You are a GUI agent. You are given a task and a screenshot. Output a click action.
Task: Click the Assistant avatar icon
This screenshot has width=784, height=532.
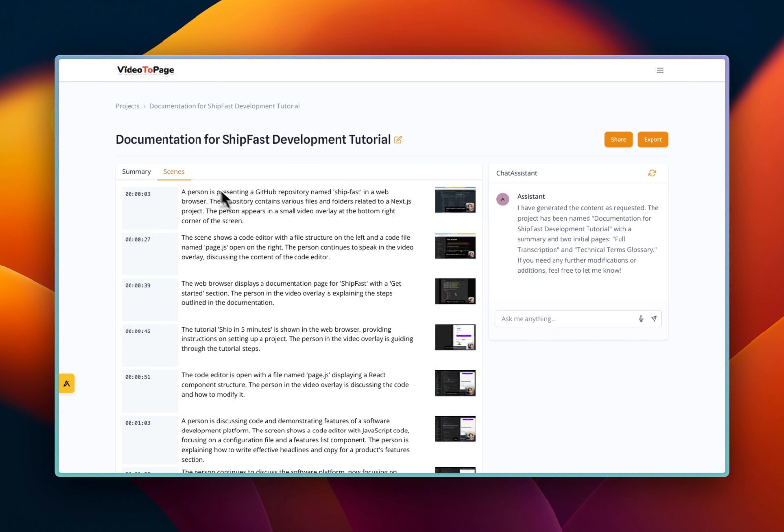pyautogui.click(x=503, y=199)
